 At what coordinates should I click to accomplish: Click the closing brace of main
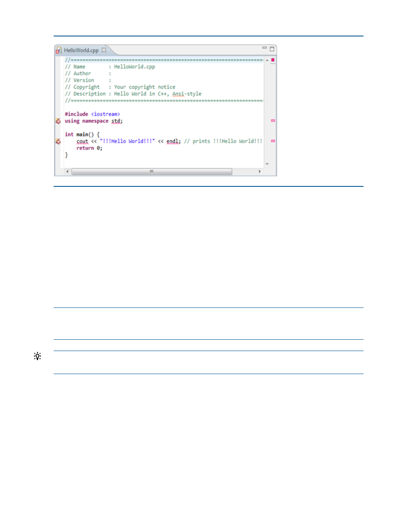tap(66, 155)
